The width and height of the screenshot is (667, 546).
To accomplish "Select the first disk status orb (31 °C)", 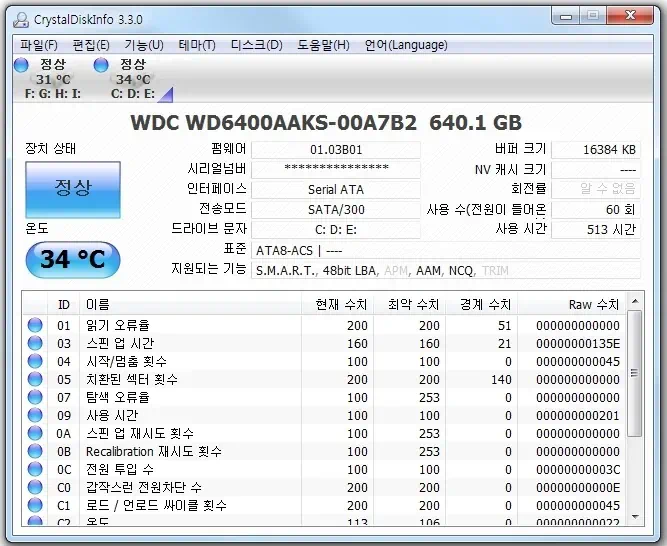I will click(21, 65).
